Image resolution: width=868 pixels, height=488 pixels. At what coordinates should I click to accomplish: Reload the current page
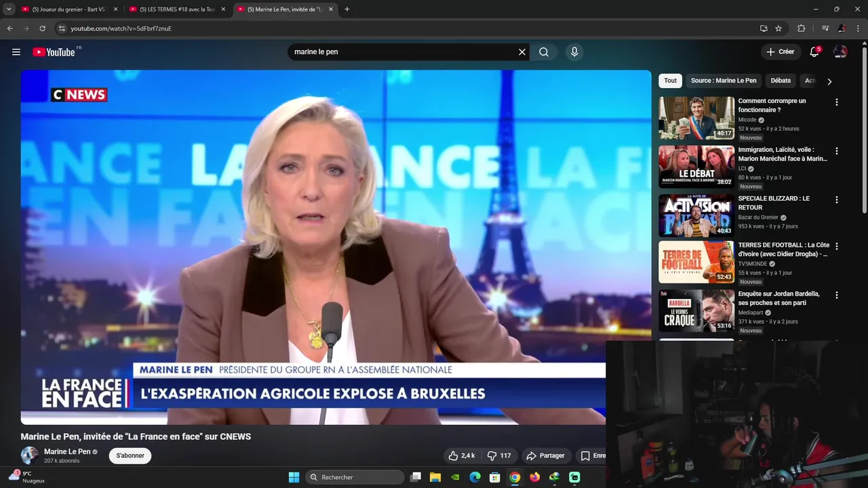click(x=42, y=28)
